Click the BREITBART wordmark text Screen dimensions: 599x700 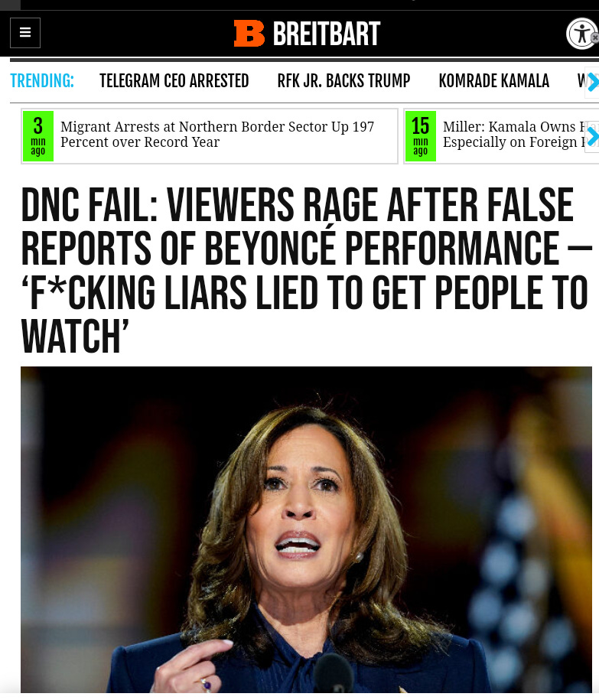click(x=327, y=34)
